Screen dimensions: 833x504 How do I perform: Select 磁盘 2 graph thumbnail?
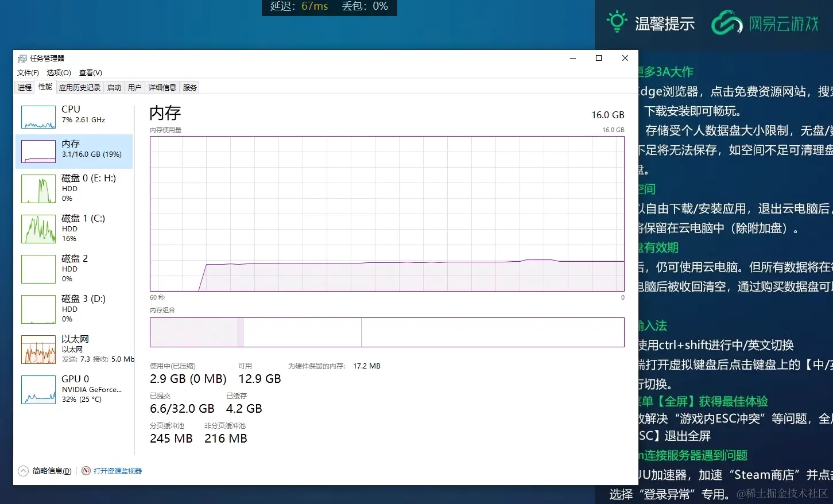click(x=38, y=269)
